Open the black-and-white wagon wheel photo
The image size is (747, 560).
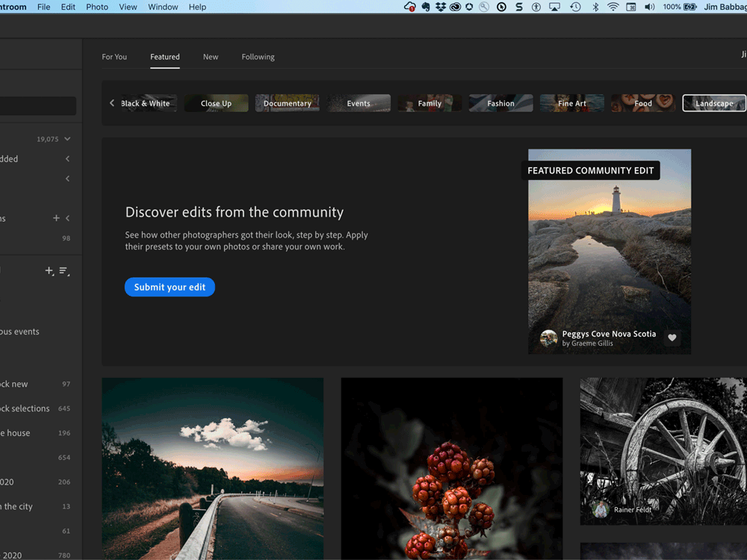pyautogui.click(x=663, y=452)
